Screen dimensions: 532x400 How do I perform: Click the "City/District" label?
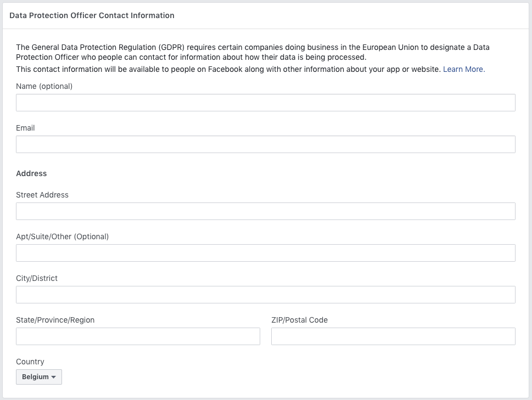point(37,278)
